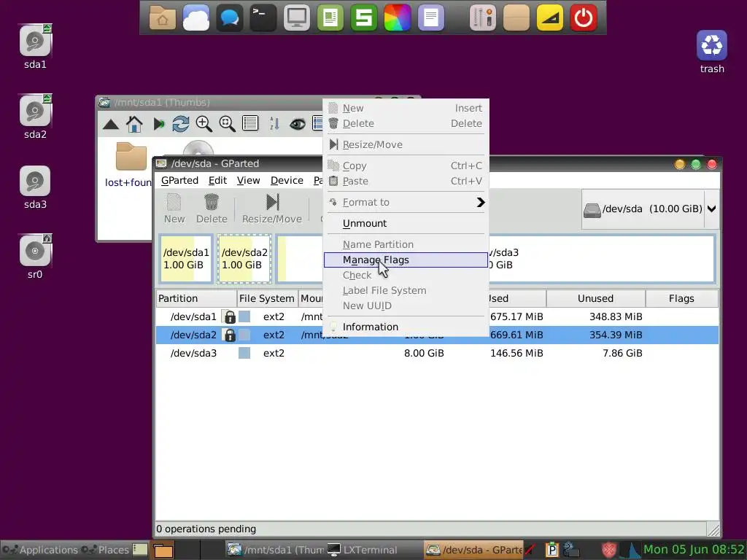The height and width of the screenshot is (560, 747).
Task: Click the red power button in dock
Action: 583,18
